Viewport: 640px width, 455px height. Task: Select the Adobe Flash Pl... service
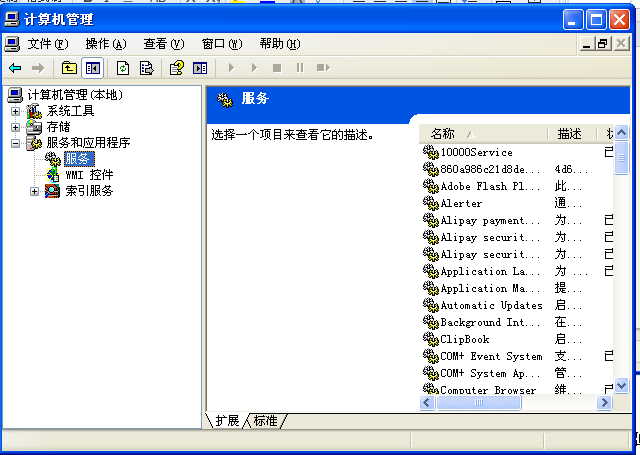click(x=490, y=186)
